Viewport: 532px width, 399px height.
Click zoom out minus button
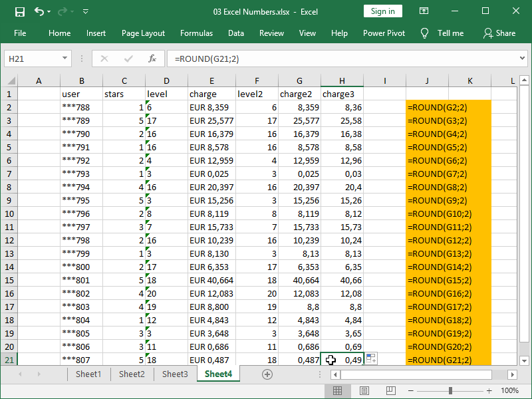(x=410, y=391)
